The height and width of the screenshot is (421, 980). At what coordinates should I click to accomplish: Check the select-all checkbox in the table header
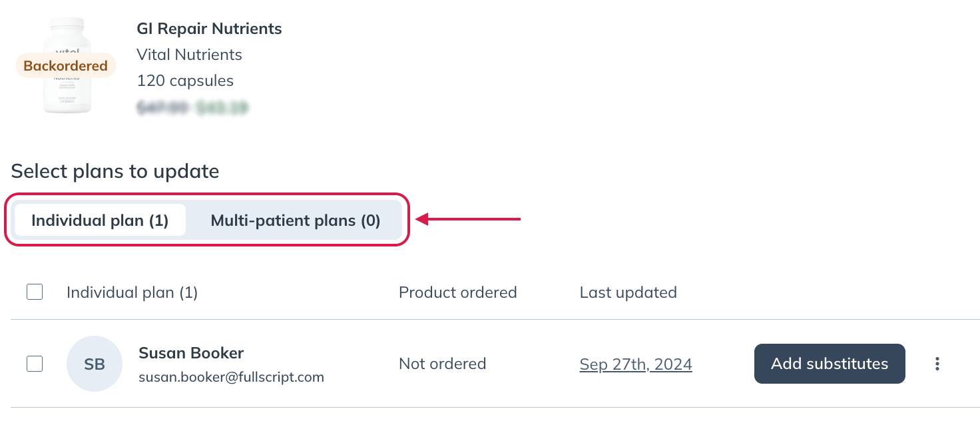pos(34,292)
